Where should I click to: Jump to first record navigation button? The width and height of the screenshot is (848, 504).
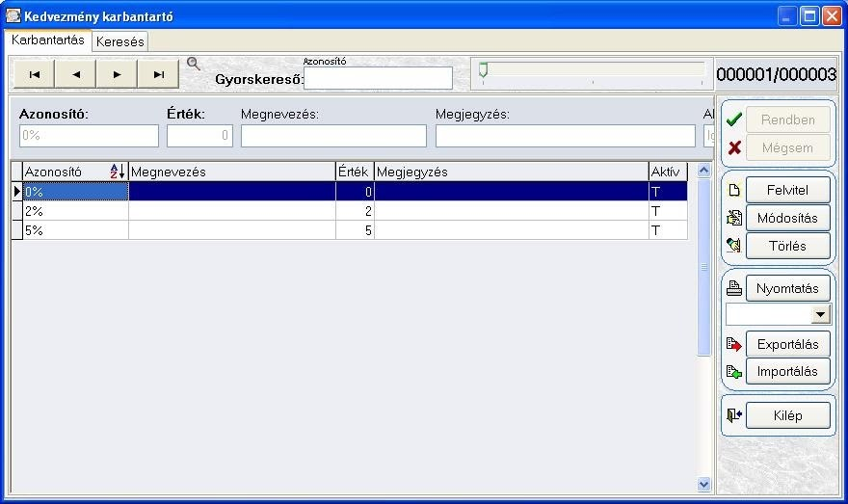click(34, 74)
